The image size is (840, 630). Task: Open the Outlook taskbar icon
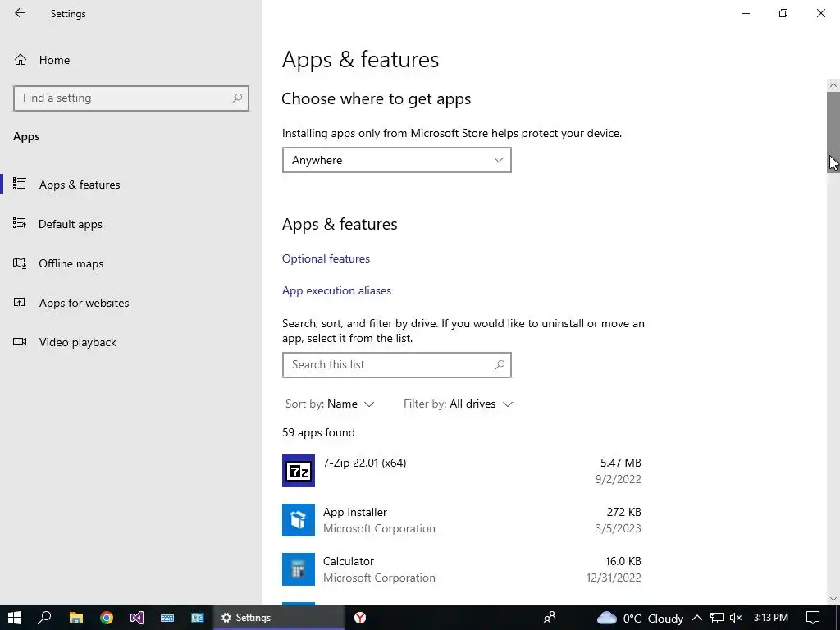click(x=198, y=618)
